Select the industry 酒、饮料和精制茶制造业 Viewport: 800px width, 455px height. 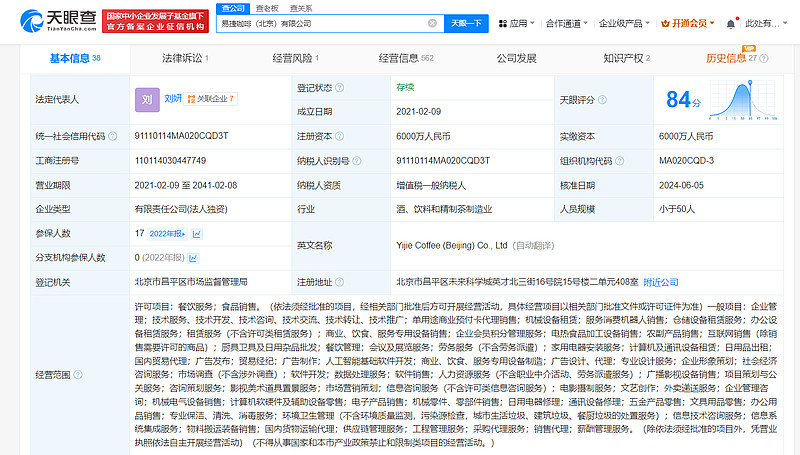444,209
